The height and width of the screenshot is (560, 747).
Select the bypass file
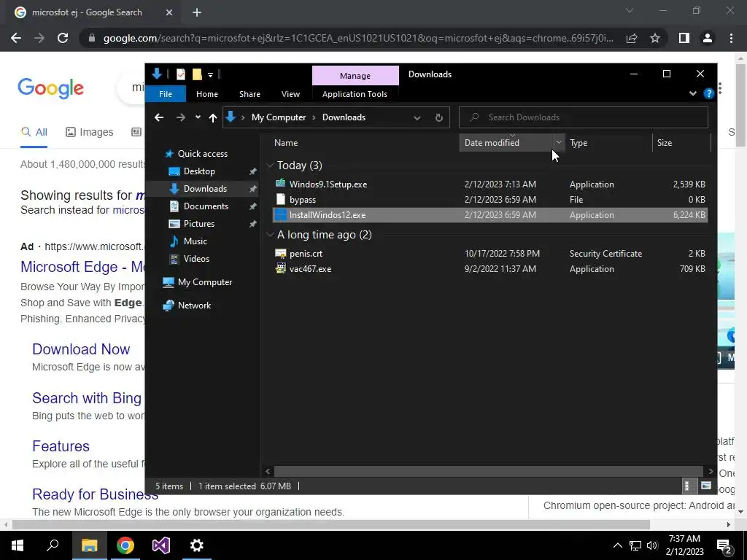[489, 200]
